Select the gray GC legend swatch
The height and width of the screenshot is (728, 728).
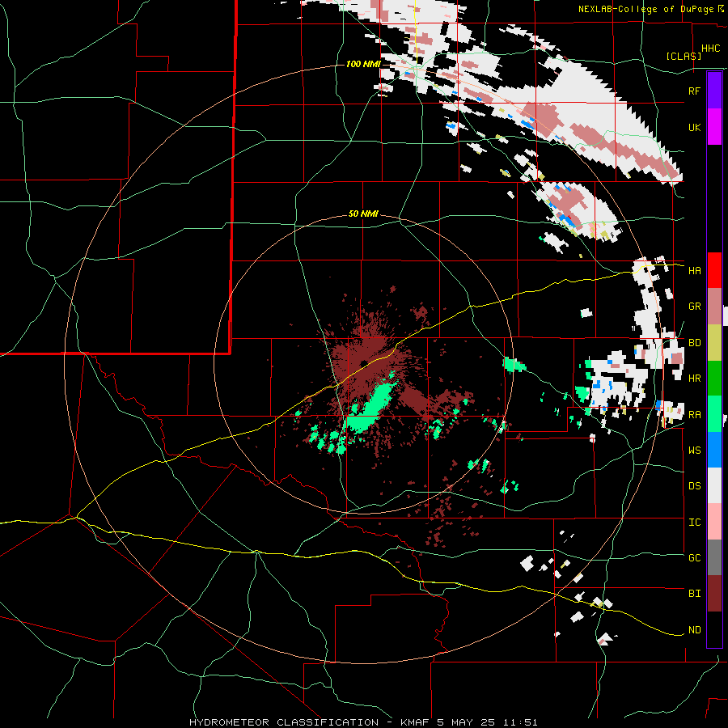[x=714, y=557]
